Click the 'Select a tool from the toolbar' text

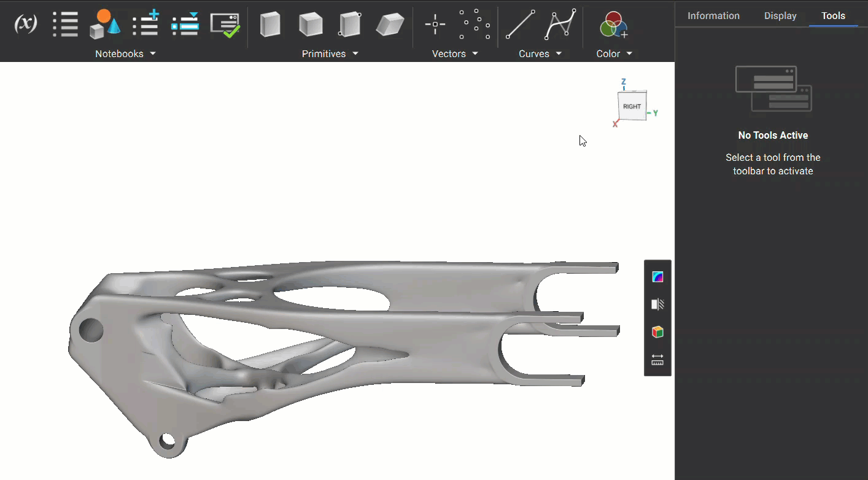click(773, 164)
